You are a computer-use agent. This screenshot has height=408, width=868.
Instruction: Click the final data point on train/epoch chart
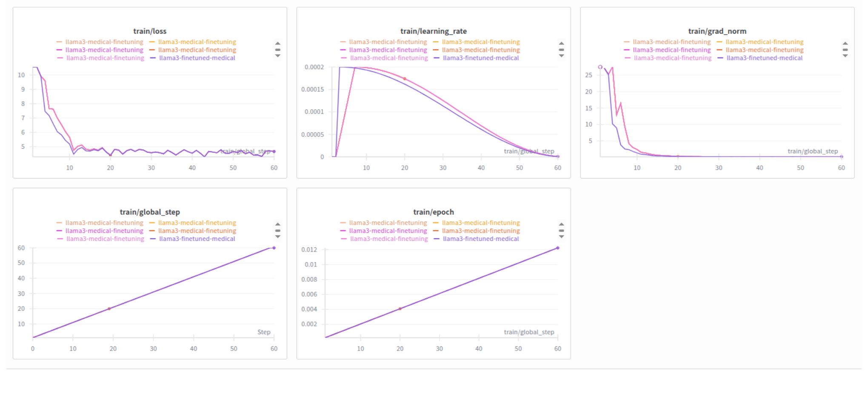[x=557, y=248]
